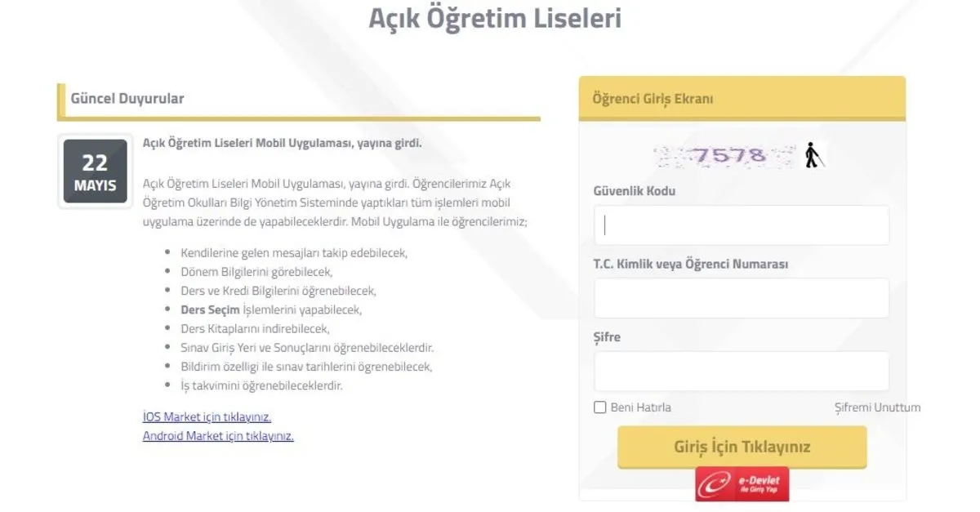Click the Şifre field label

(x=607, y=337)
